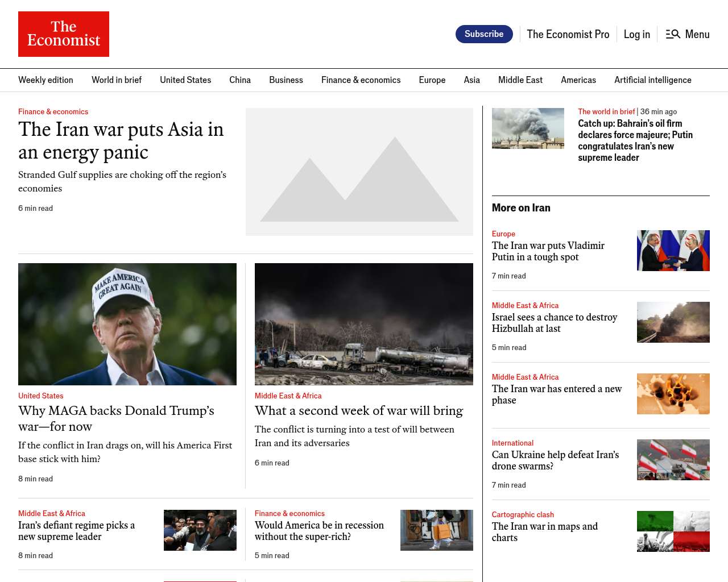Open 'Can Ukraine help defeat Iran's drone swarms?'
This screenshot has height=582, width=728.
click(555, 460)
